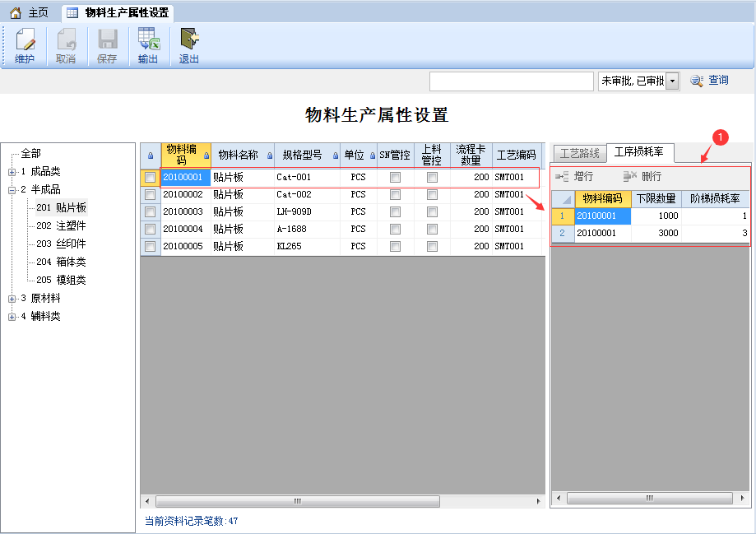This screenshot has width=756, height=534.
Task: Open the 未审批, 已审批 status dropdown
Action: point(672,81)
